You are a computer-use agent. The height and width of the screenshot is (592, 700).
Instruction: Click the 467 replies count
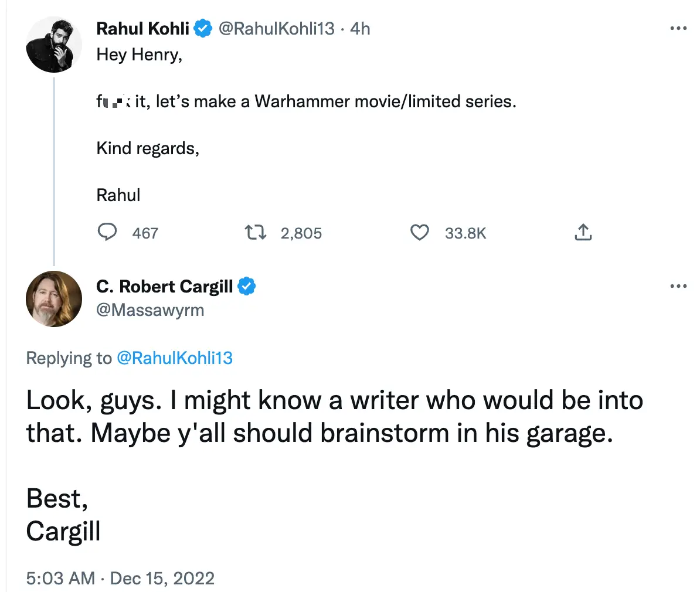pos(145,233)
